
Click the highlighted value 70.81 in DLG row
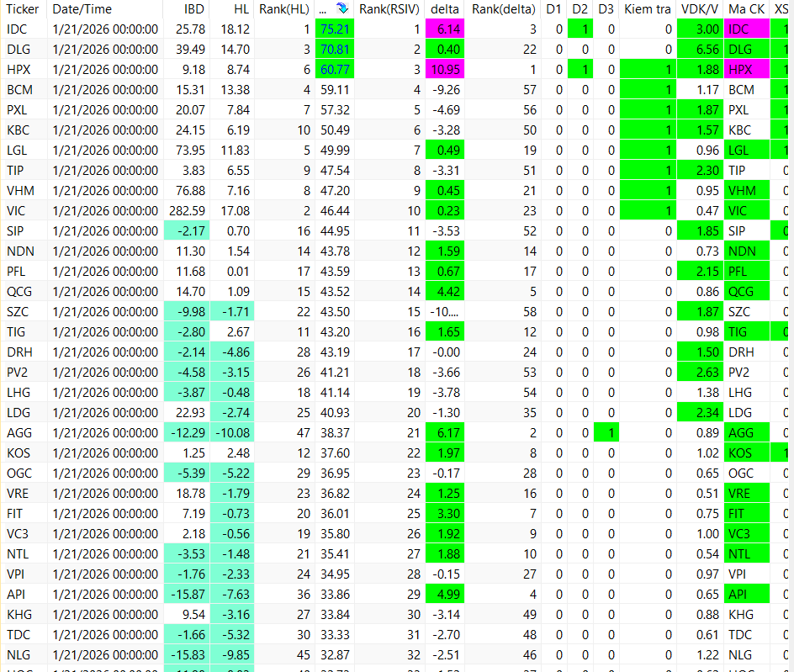[x=335, y=50]
